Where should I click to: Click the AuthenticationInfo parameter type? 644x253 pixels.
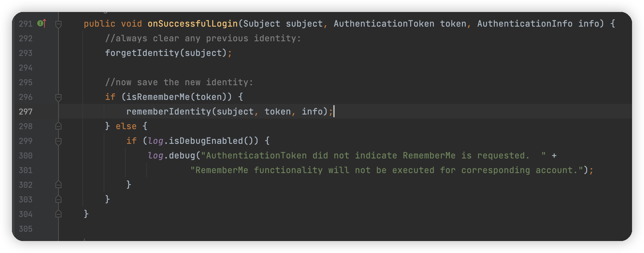(525, 24)
